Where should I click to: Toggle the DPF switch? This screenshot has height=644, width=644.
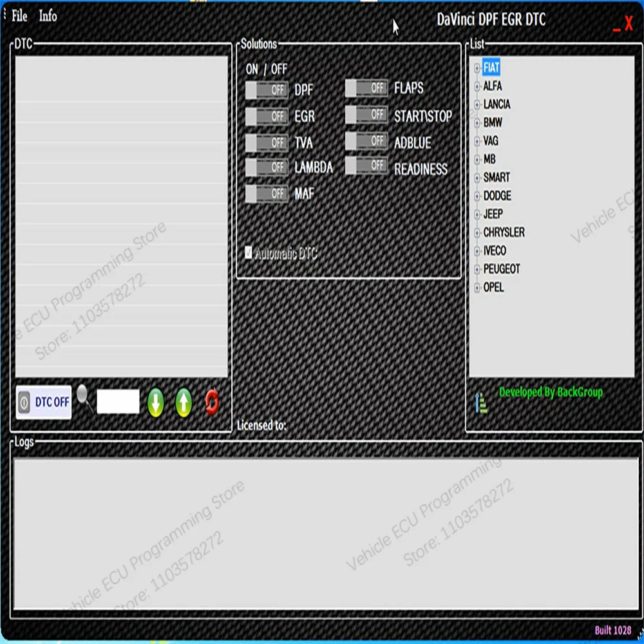tap(267, 90)
